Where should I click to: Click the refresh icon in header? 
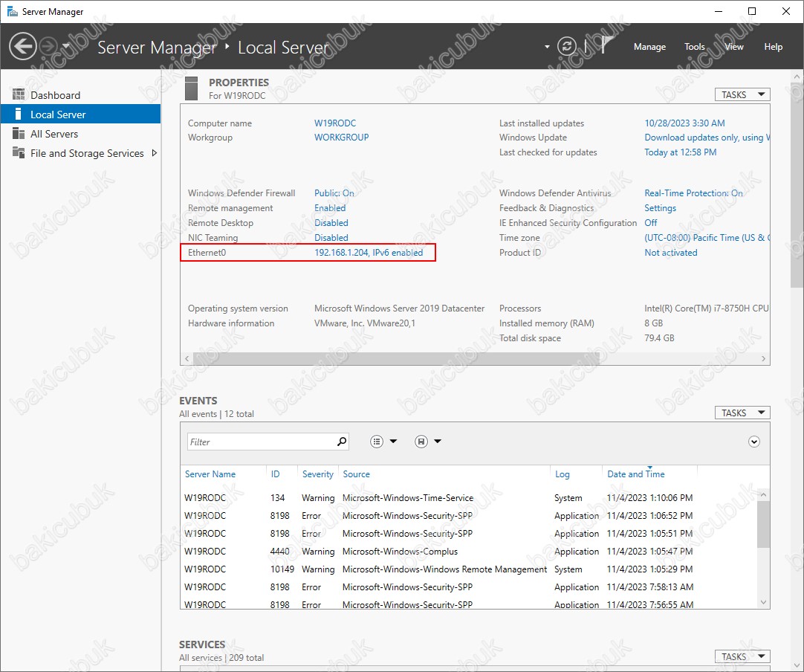pyautogui.click(x=567, y=47)
